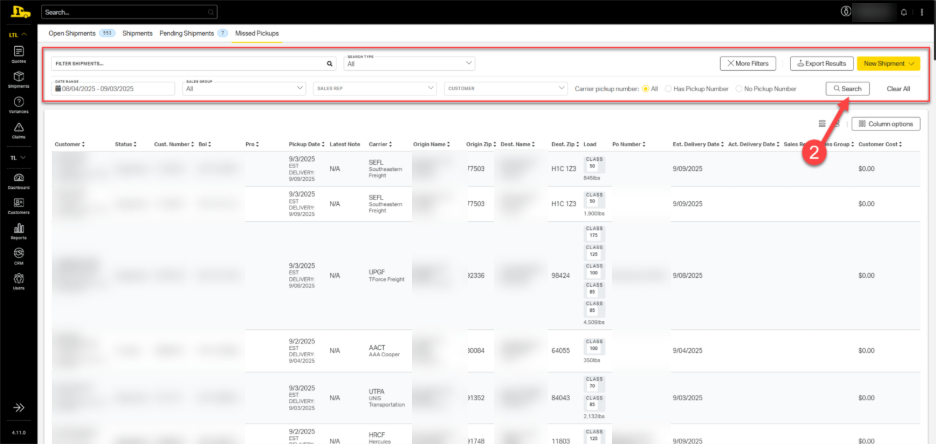This screenshot has width=936, height=444.
Task: Open the Shipments sidebar icon
Action: 19,79
